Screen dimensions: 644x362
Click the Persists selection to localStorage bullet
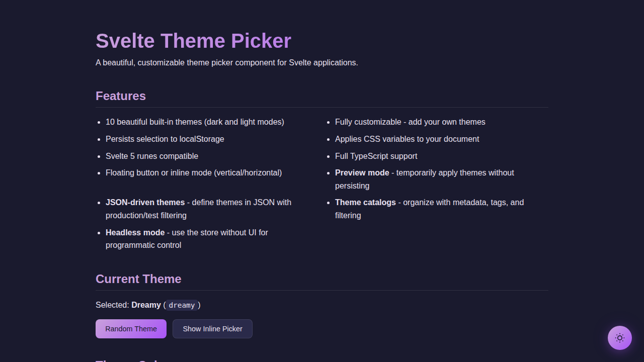(x=165, y=139)
